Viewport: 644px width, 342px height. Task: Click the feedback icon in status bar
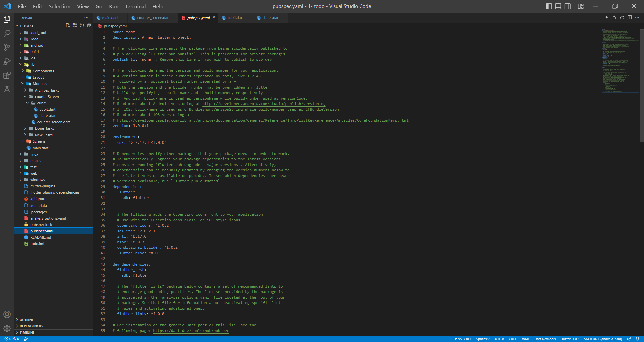click(629, 339)
